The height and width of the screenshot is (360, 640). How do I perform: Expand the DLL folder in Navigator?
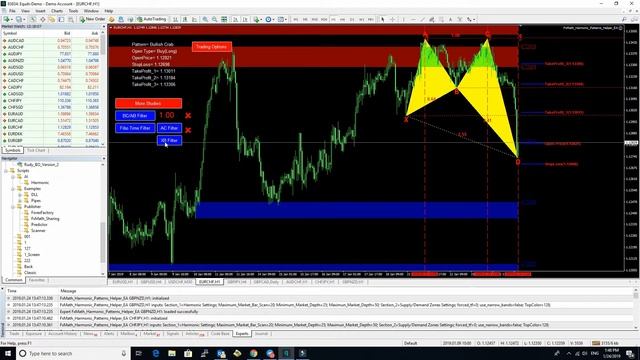tap(20, 195)
